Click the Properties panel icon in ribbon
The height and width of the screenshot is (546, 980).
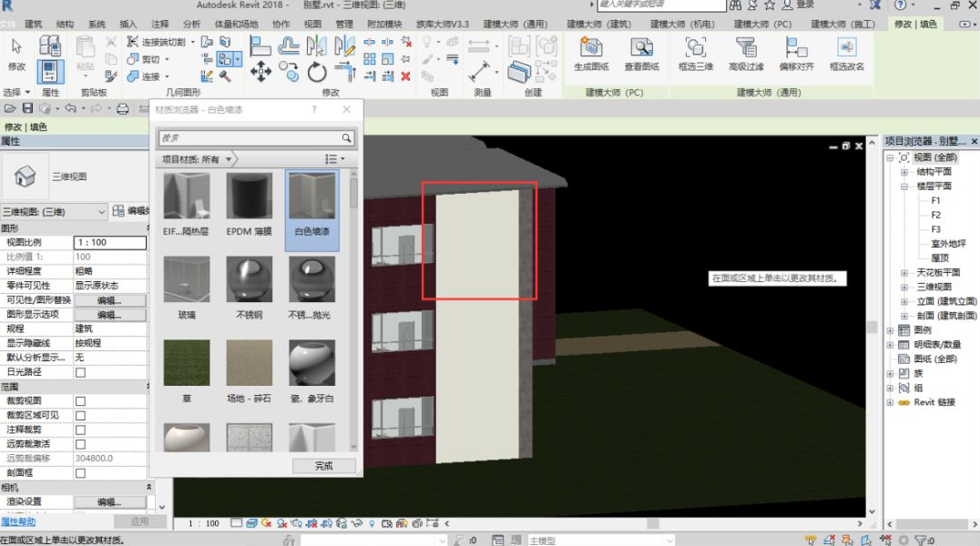point(50,72)
